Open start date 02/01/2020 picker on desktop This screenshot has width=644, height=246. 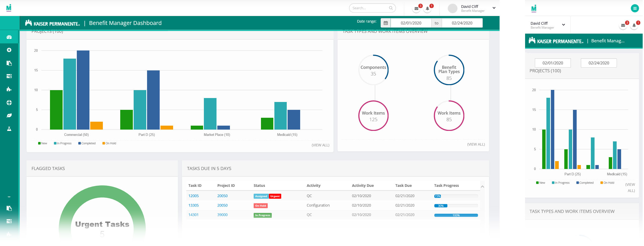click(x=411, y=23)
